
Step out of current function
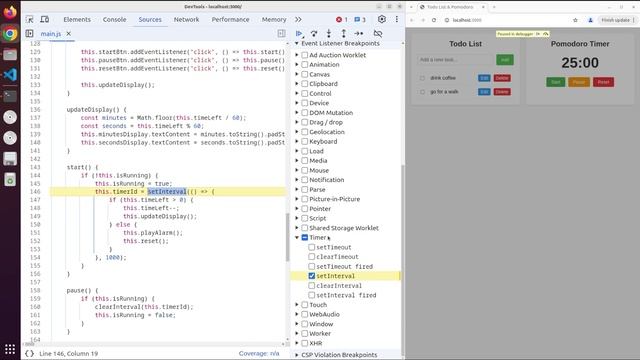[344, 34]
